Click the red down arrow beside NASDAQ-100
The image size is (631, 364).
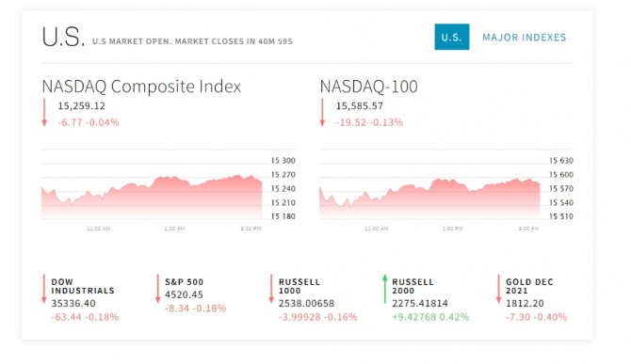[x=322, y=113]
